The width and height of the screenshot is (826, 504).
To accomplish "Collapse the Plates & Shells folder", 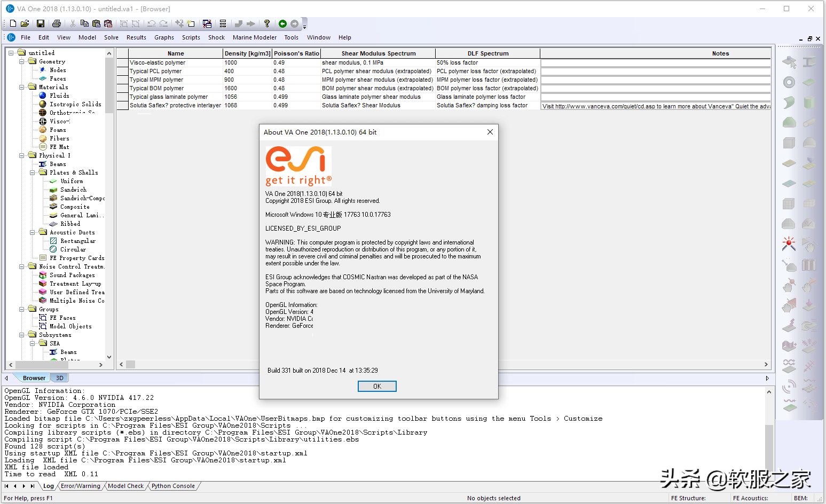I will click(x=32, y=172).
